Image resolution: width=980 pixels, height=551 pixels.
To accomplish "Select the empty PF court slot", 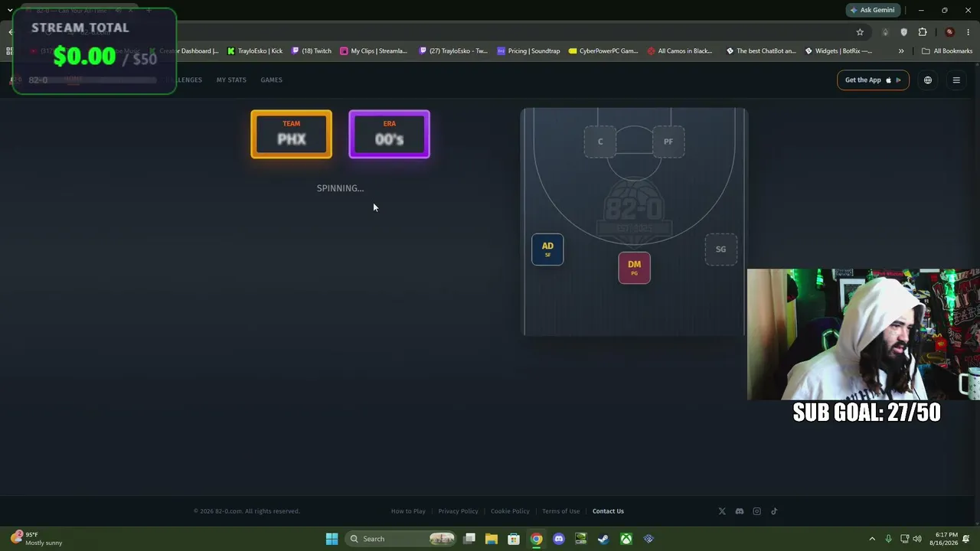I will pos(668,142).
